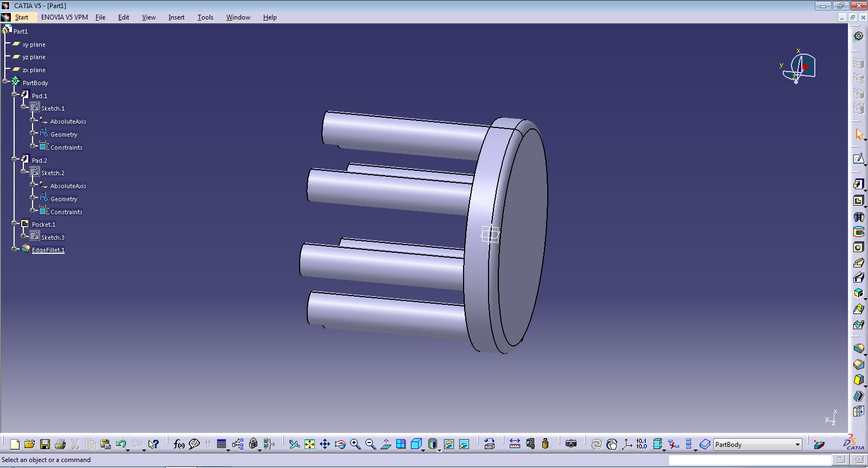Open the Formula f(x) tool
The image size is (868, 468).
click(x=179, y=444)
